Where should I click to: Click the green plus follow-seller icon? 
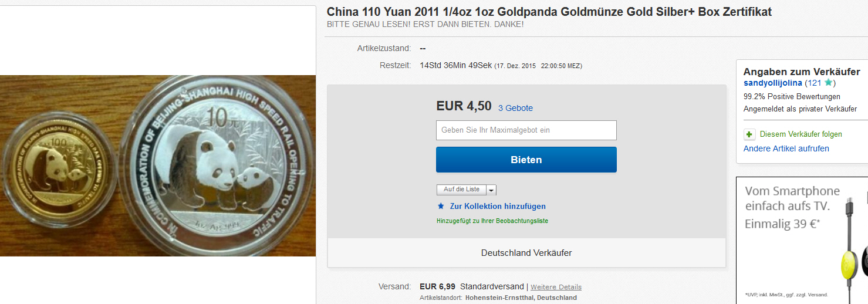coord(749,134)
